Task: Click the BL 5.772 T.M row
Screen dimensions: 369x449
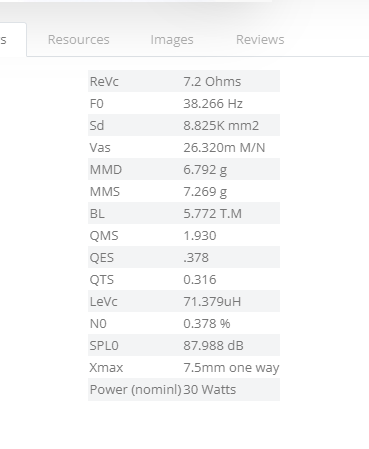Action: 184,213
